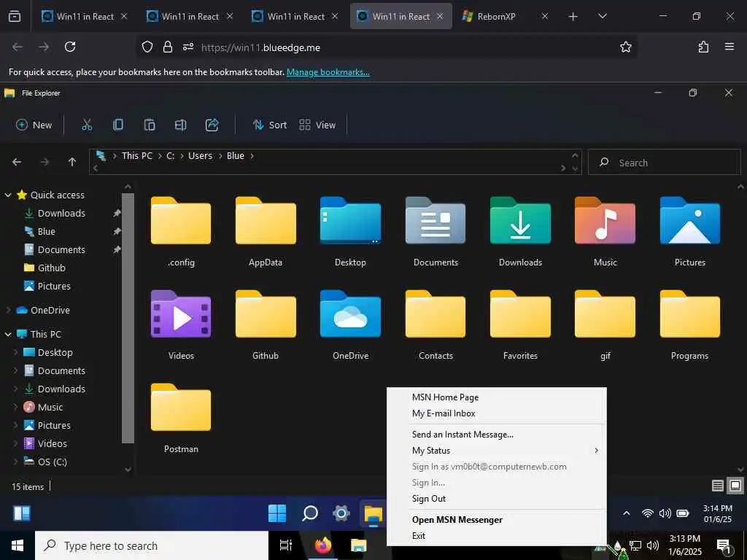Open Settings gear in Win11 taskbar
This screenshot has width=747, height=560.
[x=341, y=513]
